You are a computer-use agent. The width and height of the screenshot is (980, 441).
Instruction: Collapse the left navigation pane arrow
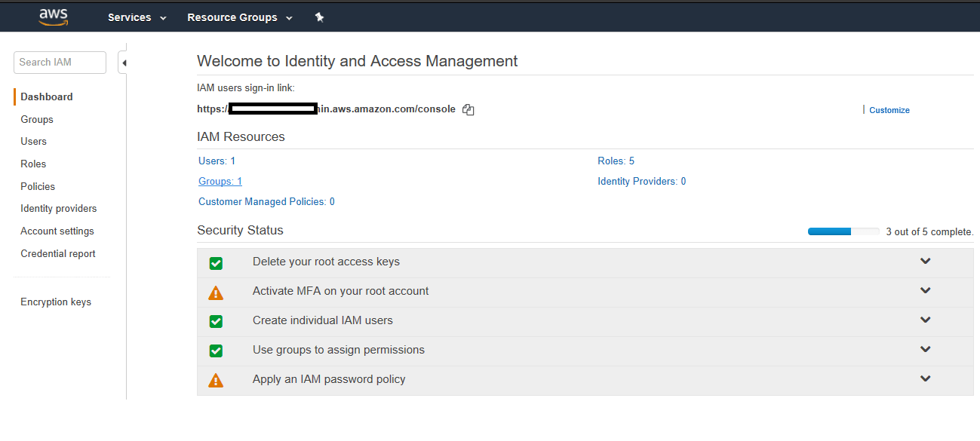click(x=124, y=63)
